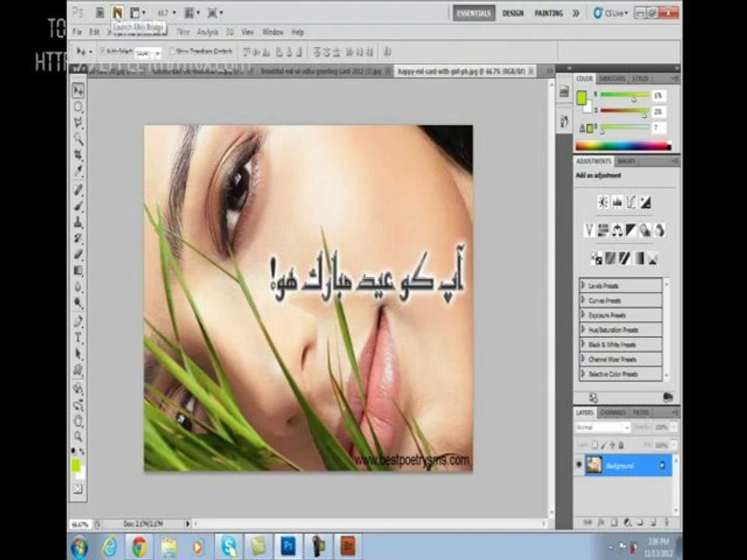Select the Elliptical Marquee tool
This screenshot has width=747, height=560.
pyautogui.click(x=78, y=107)
